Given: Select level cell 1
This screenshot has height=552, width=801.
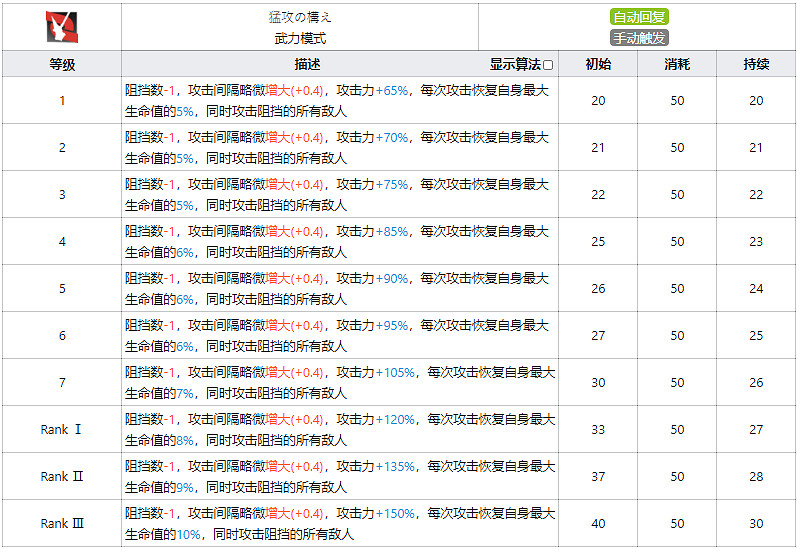Looking at the screenshot, I should tap(62, 101).
